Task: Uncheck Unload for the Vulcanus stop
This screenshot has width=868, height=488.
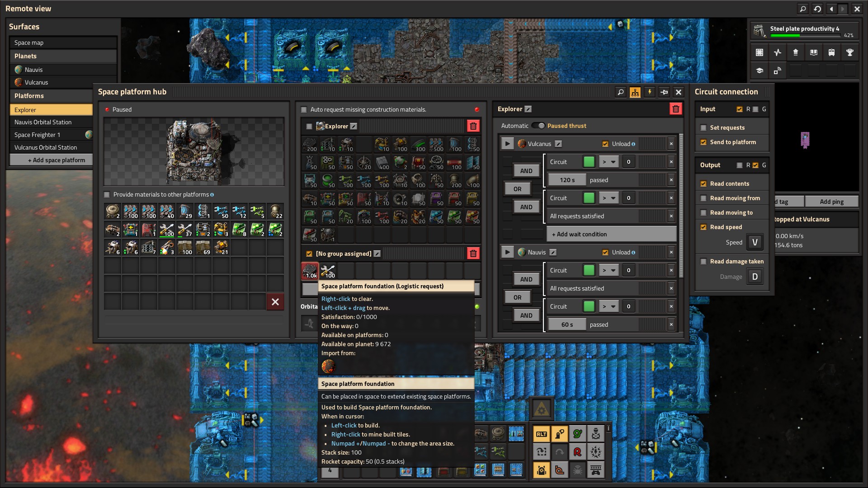Action: point(605,144)
